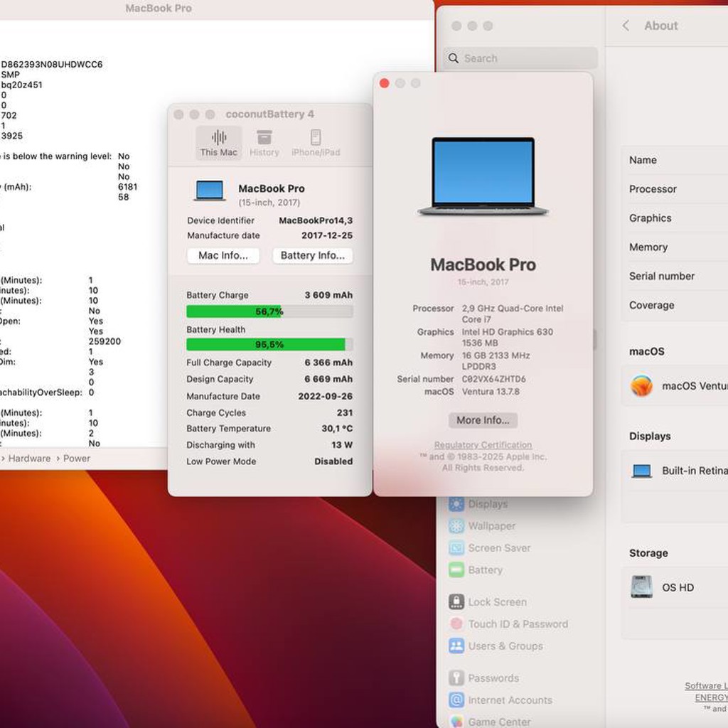Image resolution: width=728 pixels, height=728 pixels.
Task: Open Users & Groups settings
Action: pos(496,646)
